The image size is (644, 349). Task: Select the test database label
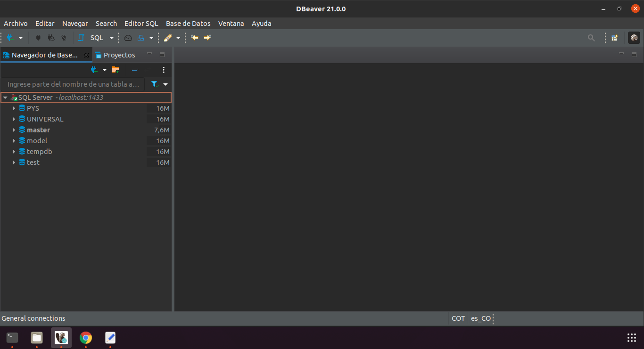click(33, 162)
